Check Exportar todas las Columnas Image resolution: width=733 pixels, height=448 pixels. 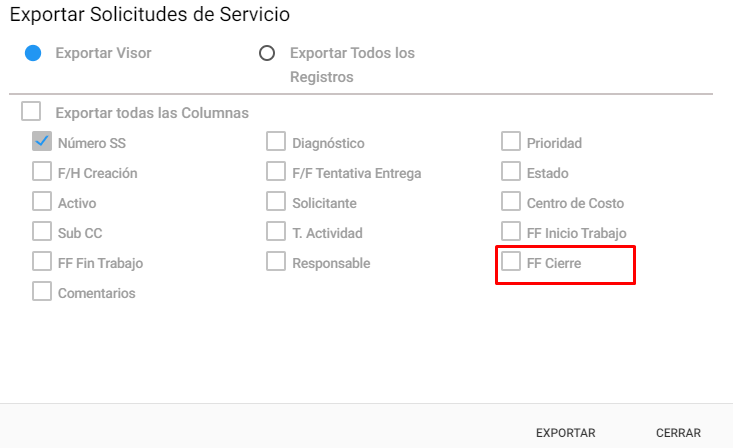(31, 111)
